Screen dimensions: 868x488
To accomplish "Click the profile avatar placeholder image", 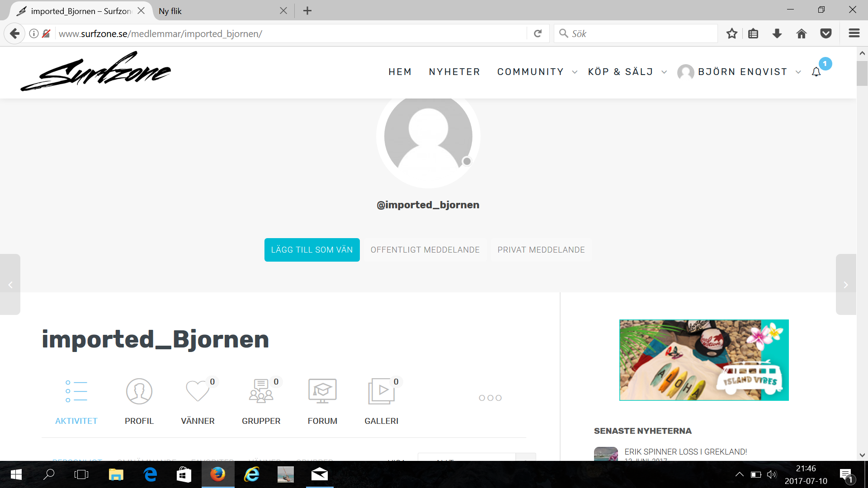I will 428,137.
